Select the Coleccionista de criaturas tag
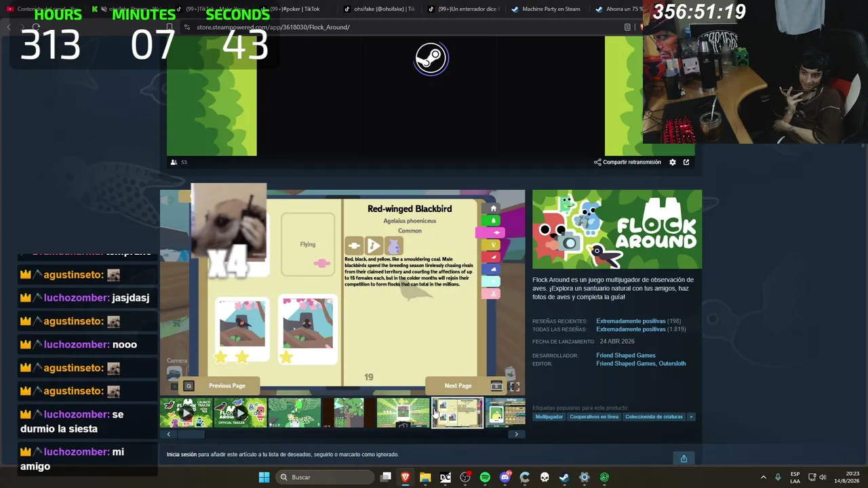The height and width of the screenshot is (488, 868). 654,417
